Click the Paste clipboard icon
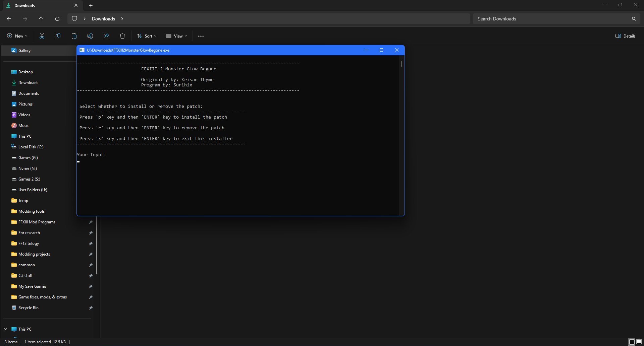644x346 pixels. tap(74, 36)
